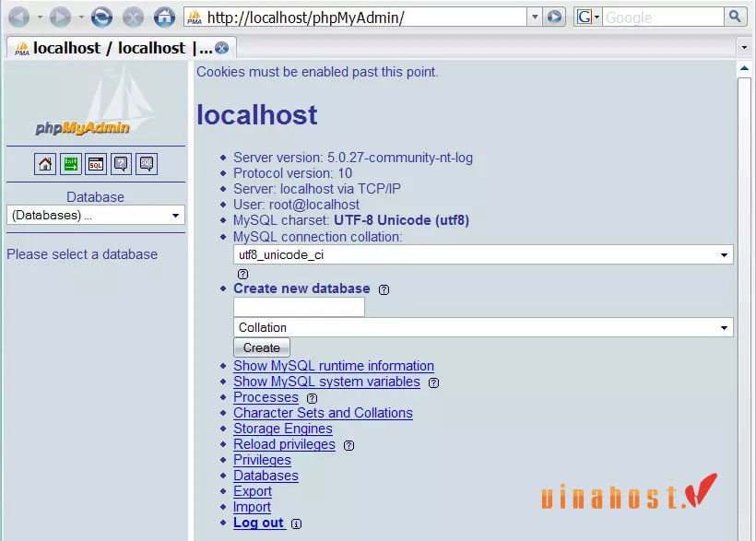
Task: Click the browser Back arrow button
Action: click(19, 18)
